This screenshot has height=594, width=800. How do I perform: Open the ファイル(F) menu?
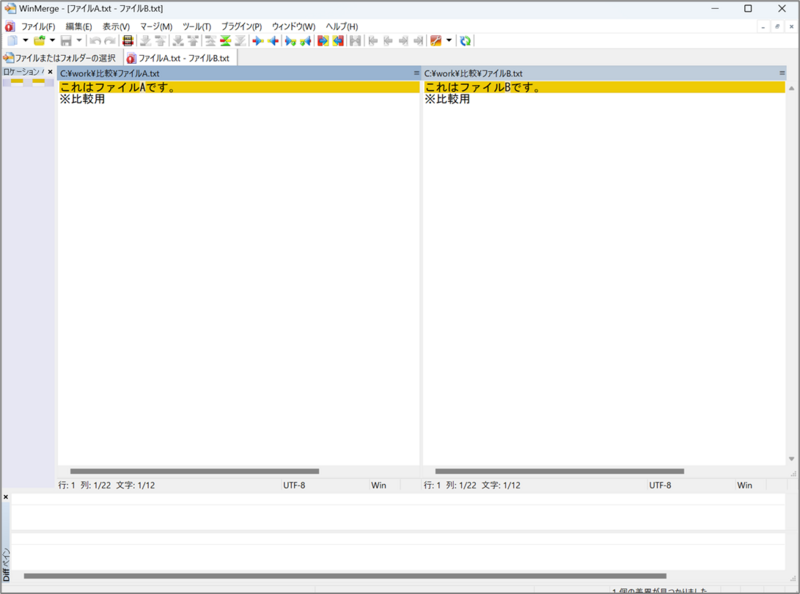point(38,27)
